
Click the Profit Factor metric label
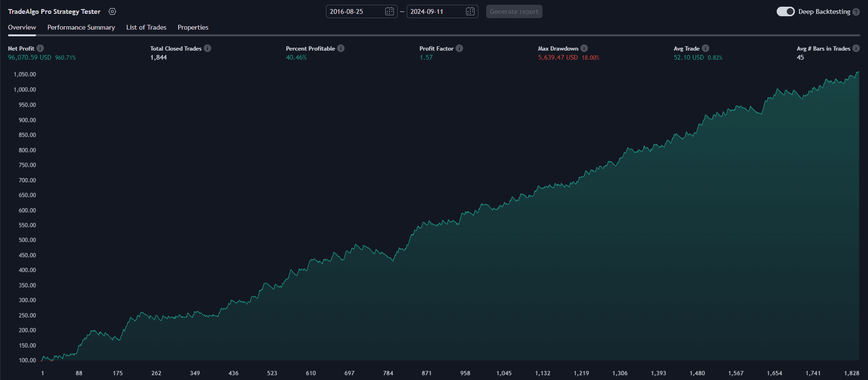436,48
